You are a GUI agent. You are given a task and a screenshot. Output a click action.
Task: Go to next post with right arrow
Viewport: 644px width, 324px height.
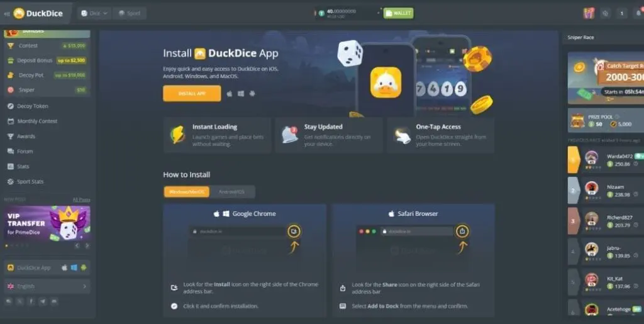[x=87, y=245]
